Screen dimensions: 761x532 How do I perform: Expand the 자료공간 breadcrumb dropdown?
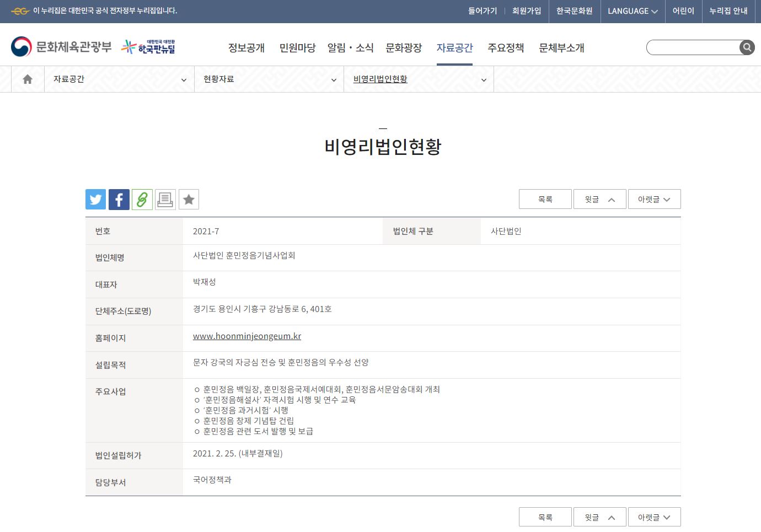tap(119, 79)
